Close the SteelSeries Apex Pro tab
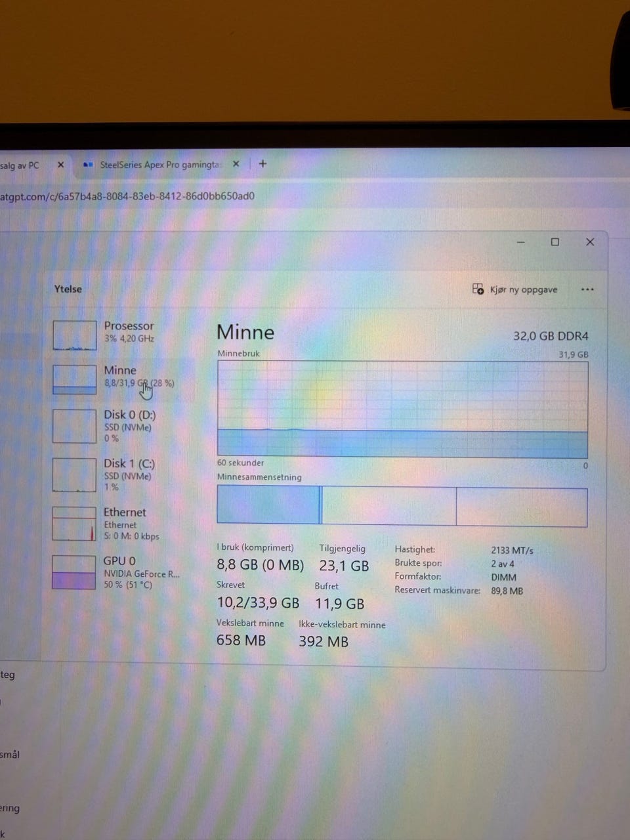 [x=236, y=164]
